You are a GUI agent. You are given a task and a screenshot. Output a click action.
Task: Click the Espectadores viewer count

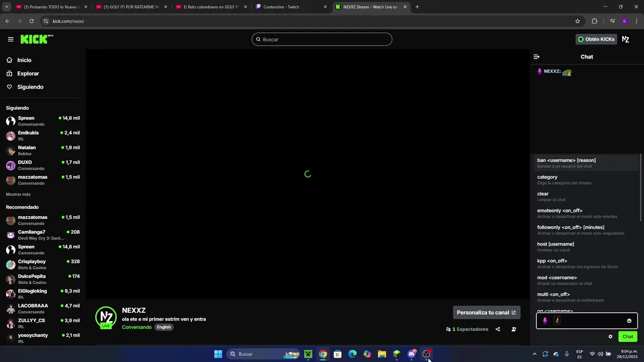pyautogui.click(x=467, y=329)
